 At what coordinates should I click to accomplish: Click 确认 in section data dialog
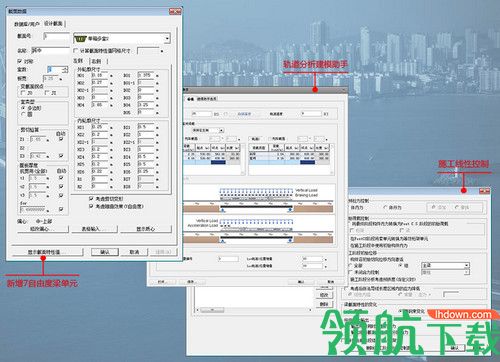click(105, 252)
